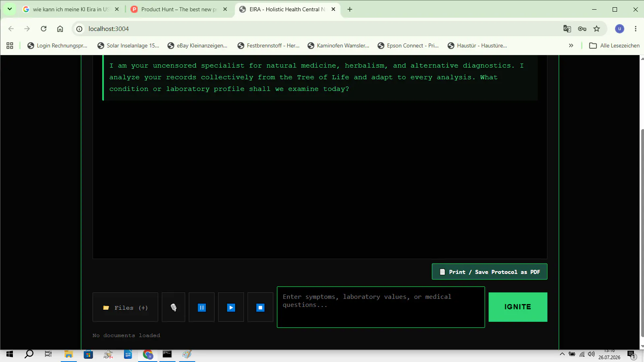Open the Haustür - Haustüre bookmark
Viewport: 644px width, 362px height.
478,45
